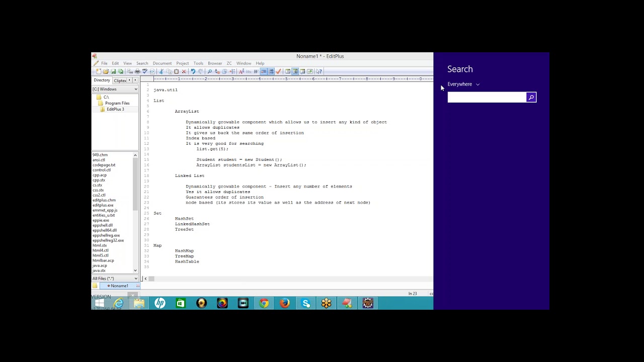Click into the Search text box
644x362 pixels.
pyautogui.click(x=487, y=97)
